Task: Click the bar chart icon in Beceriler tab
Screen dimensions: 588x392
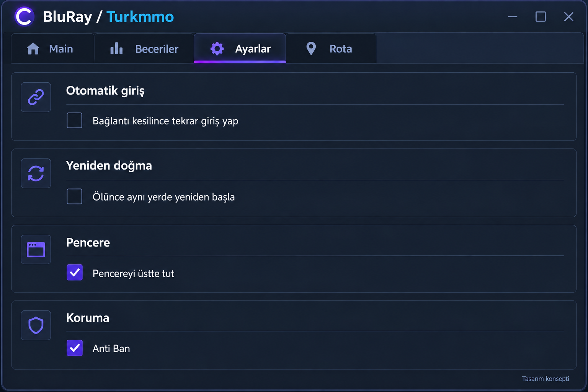Action: coord(116,49)
